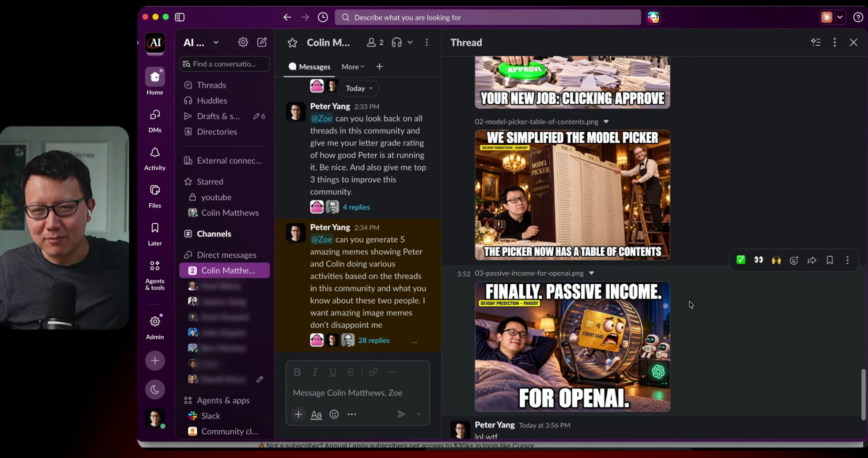
Task: Expand Agents & apps section
Action: (x=223, y=400)
